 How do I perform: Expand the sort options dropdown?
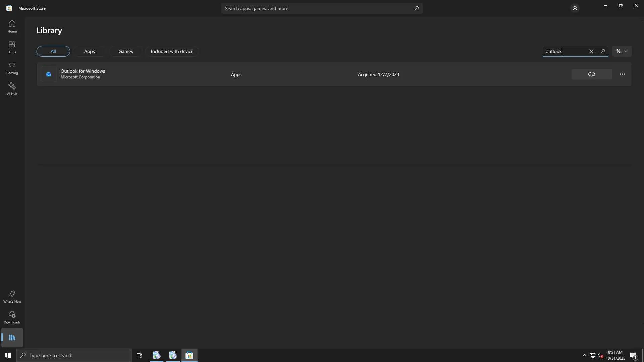[622, 51]
